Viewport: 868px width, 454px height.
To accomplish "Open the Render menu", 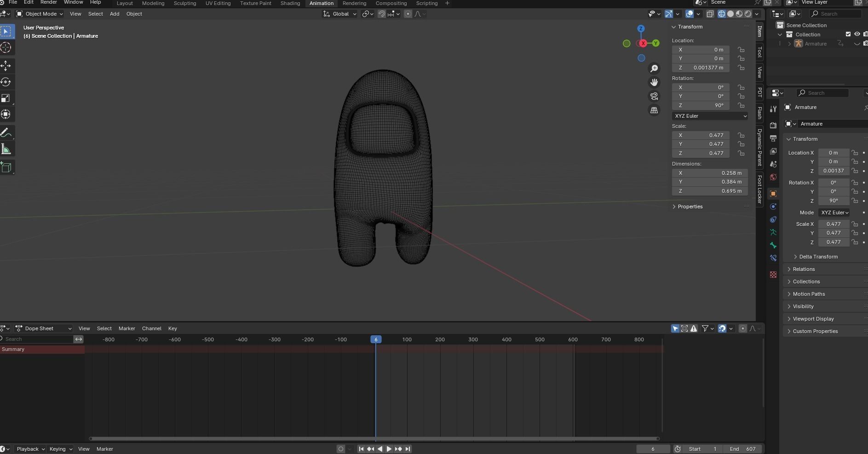I will click(x=48, y=2).
